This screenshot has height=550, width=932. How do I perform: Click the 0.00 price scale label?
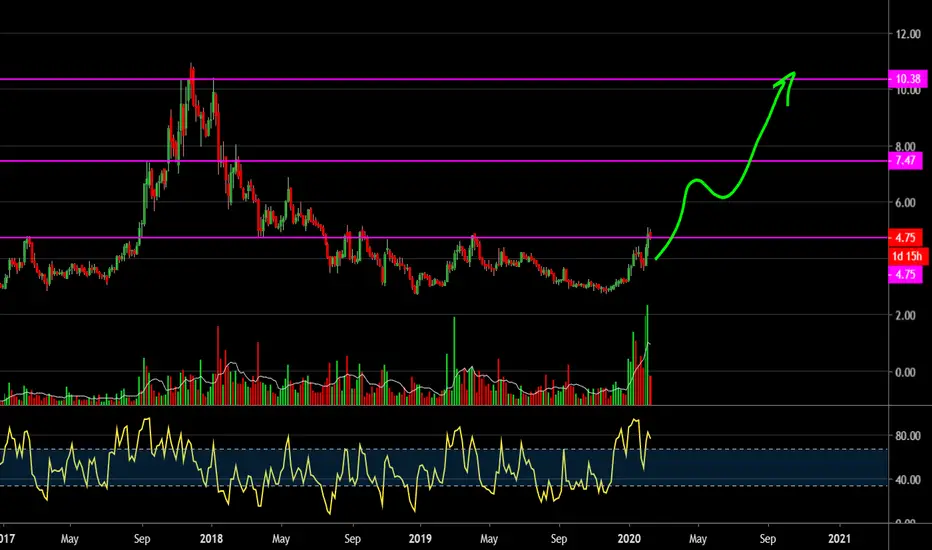(906, 372)
